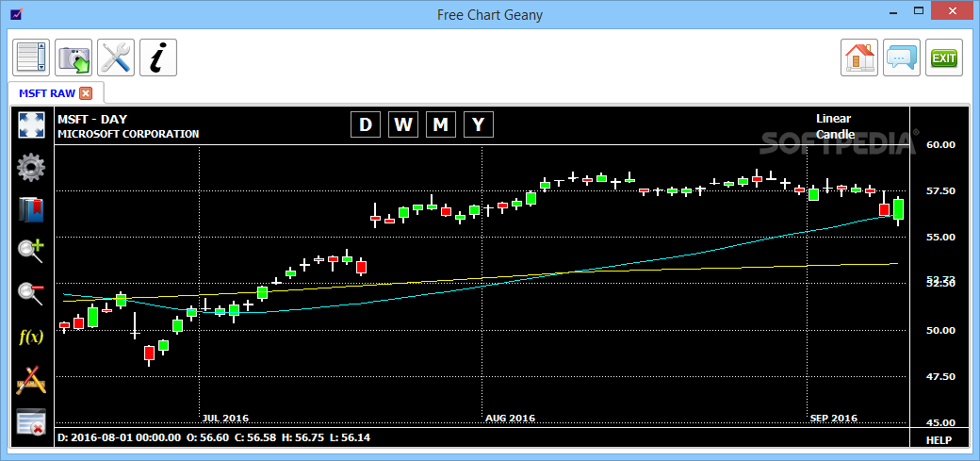Toggle the expand chart arrows icon
This screenshot has height=461, width=980.
(31, 125)
